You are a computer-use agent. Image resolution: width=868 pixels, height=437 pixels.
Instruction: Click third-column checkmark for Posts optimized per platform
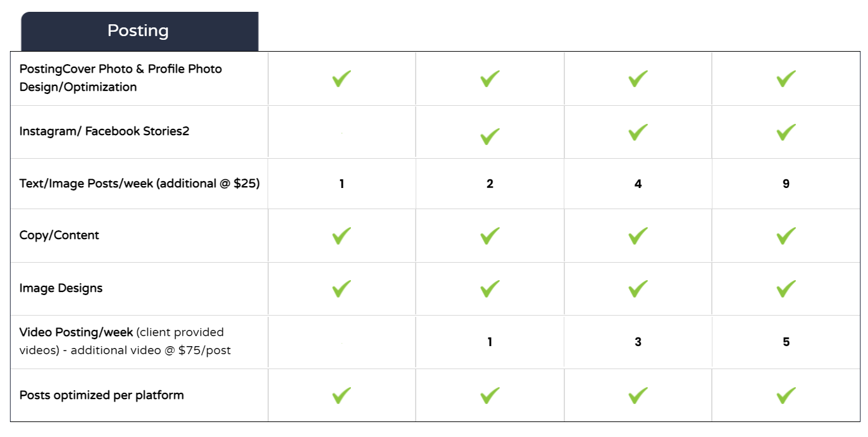click(638, 395)
